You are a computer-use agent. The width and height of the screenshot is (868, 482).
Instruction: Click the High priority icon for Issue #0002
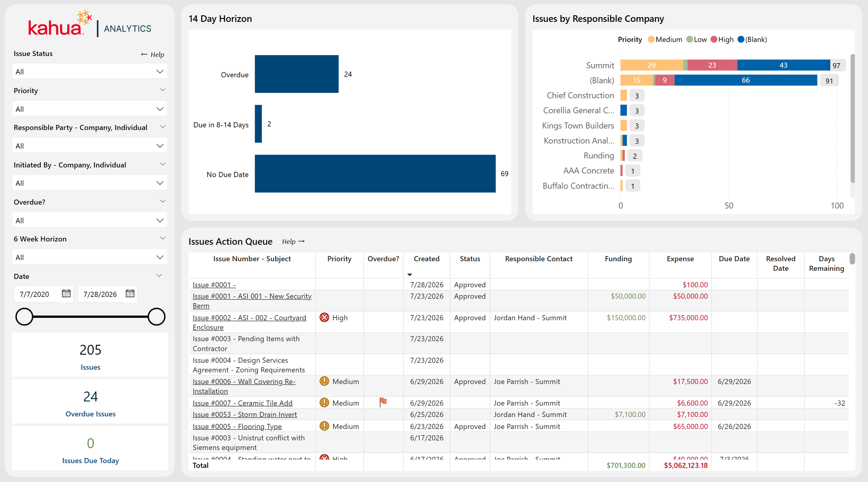(x=324, y=317)
